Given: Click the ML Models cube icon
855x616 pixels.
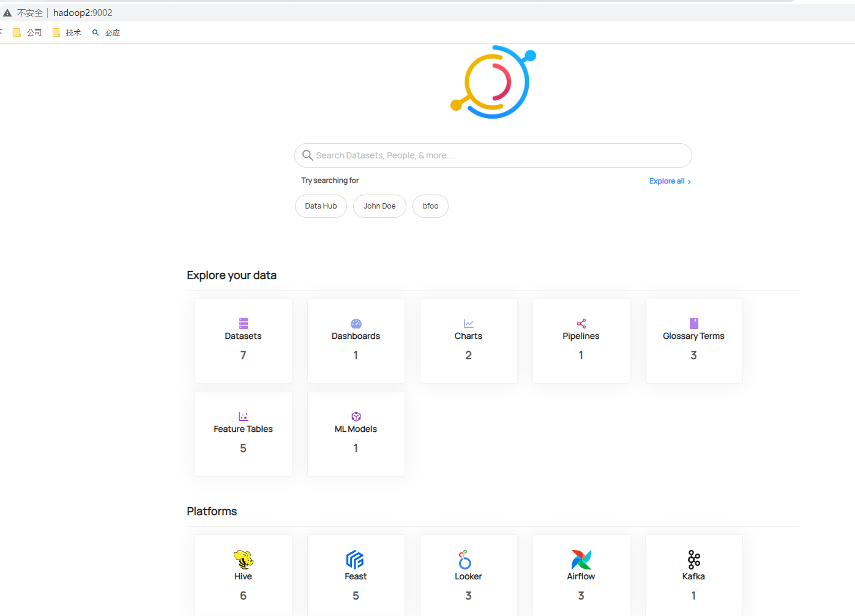Looking at the screenshot, I should [x=356, y=417].
